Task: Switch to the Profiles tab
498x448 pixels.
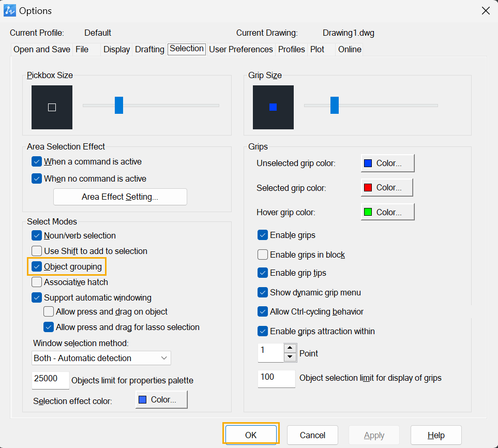Action: tap(291, 49)
